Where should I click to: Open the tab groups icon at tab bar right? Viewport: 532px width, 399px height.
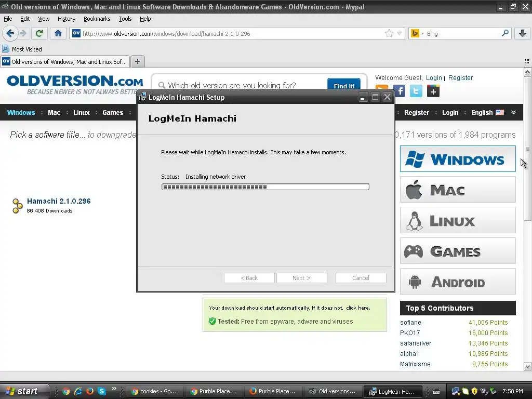(x=527, y=61)
